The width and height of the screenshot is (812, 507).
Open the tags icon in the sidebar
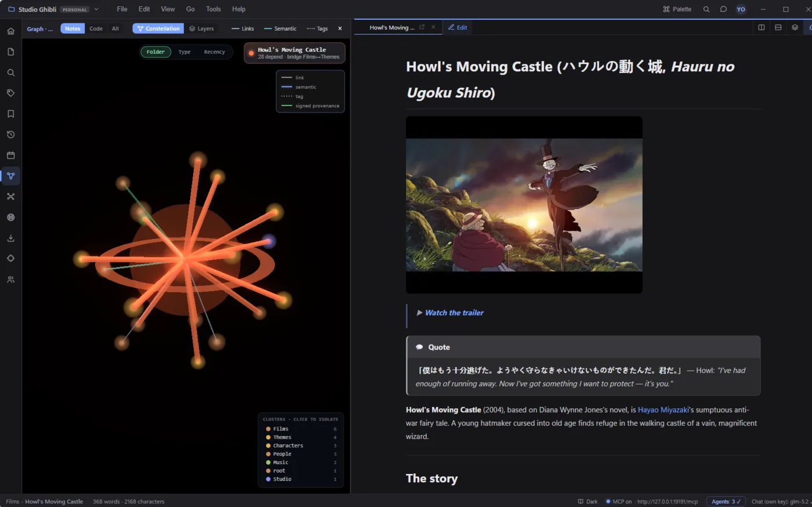click(x=10, y=93)
